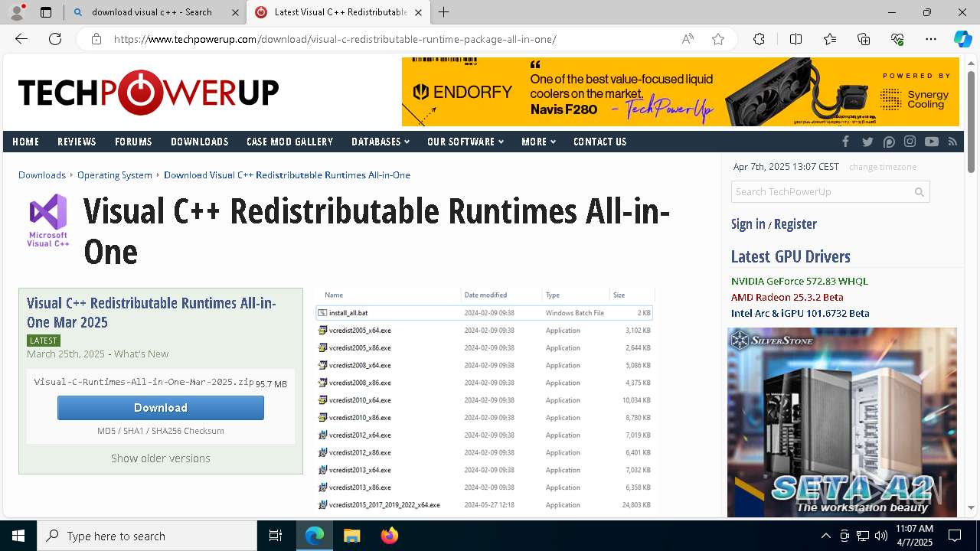The image size is (980, 551).
Task: Open notifications center icon
Action: point(955,536)
